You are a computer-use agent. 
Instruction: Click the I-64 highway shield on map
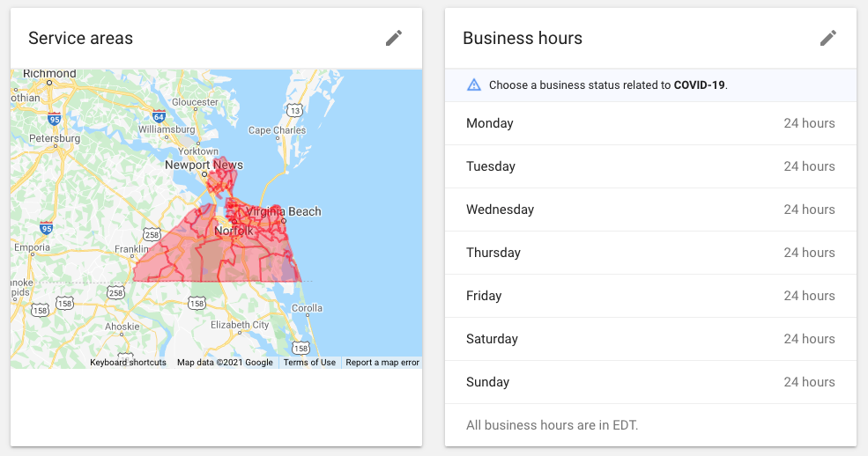[x=159, y=115]
